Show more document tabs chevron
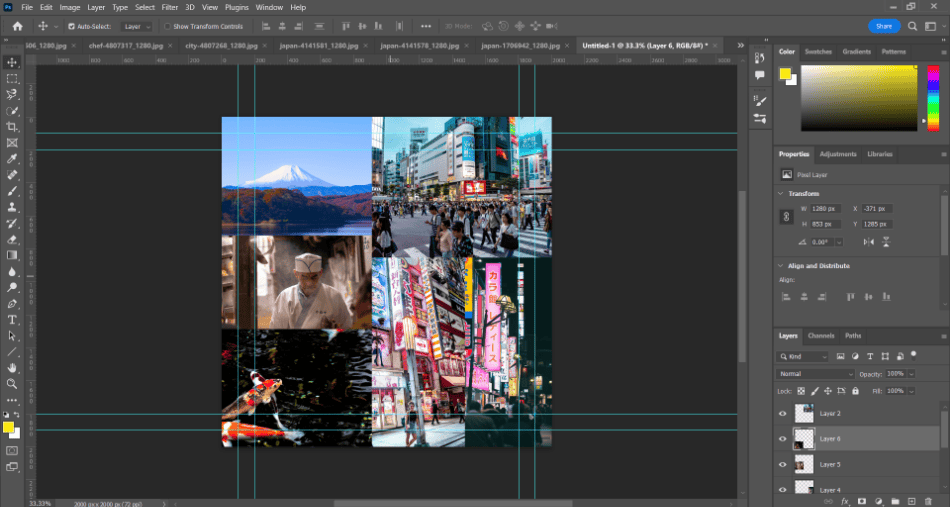The image size is (950, 507). click(x=740, y=45)
